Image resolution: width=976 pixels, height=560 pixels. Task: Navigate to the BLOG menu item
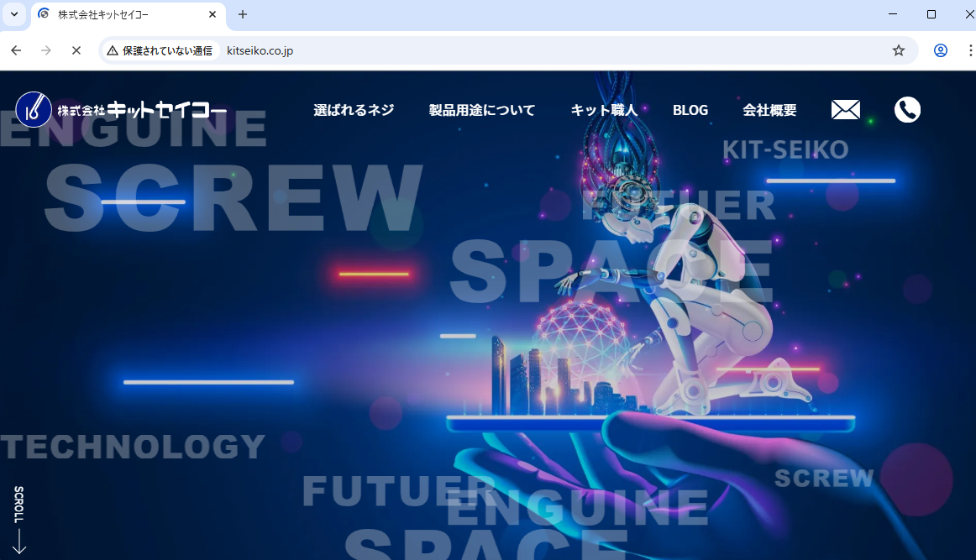click(690, 109)
